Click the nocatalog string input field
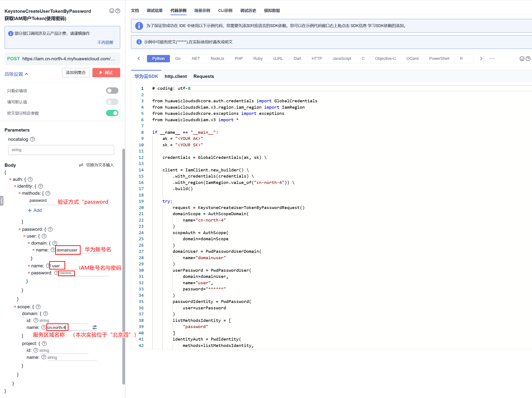The height and width of the screenshot is (398, 532). [61, 150]
